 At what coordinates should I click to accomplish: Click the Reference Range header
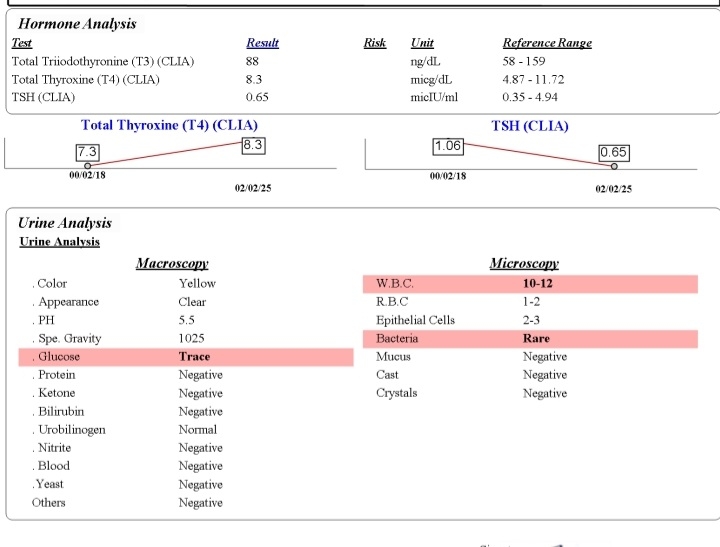coord(547,43)
